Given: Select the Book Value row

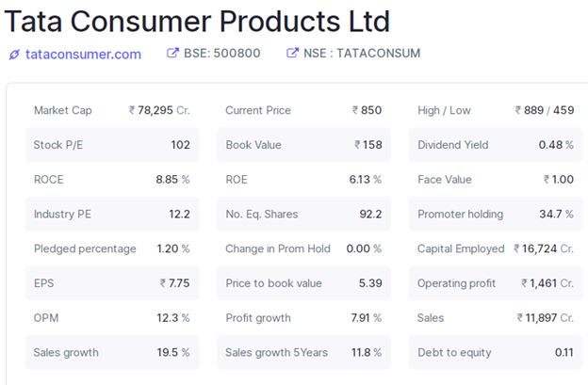Looking at the screenshot, I should [302, 145].
